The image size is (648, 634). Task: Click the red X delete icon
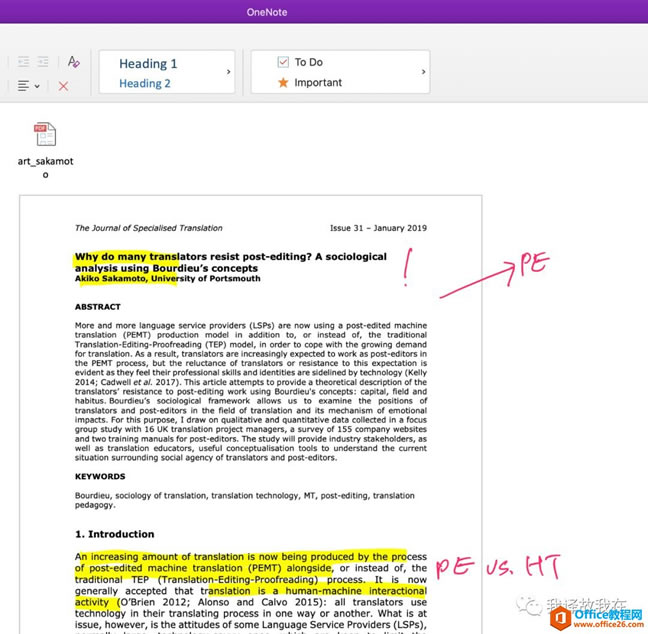[63, 86]
